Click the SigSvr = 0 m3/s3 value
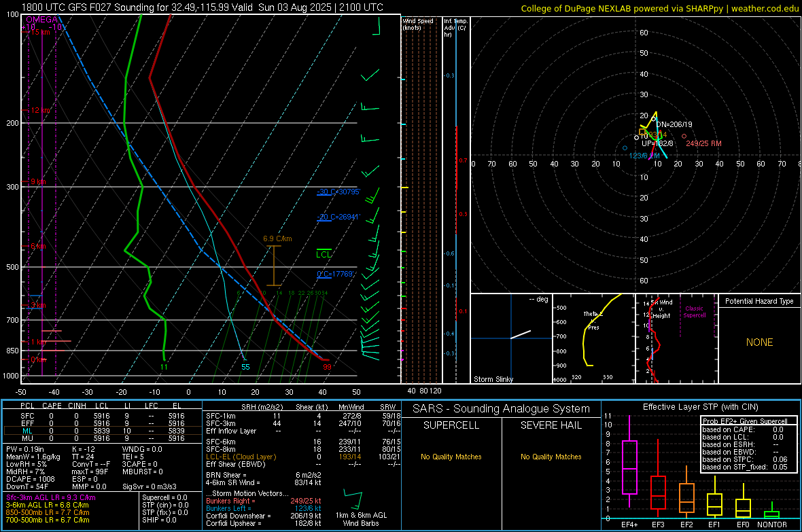Screen dimensions: 802x532 click(150, 486)
